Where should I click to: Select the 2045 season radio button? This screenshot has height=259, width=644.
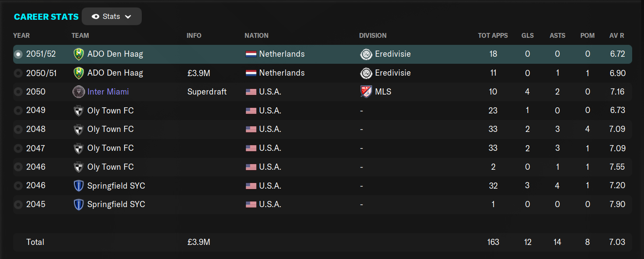pos(18,204)
